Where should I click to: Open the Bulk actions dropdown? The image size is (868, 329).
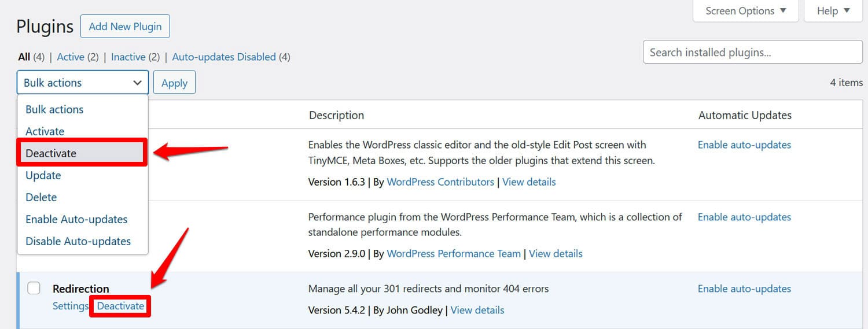(x=83, y=83)
